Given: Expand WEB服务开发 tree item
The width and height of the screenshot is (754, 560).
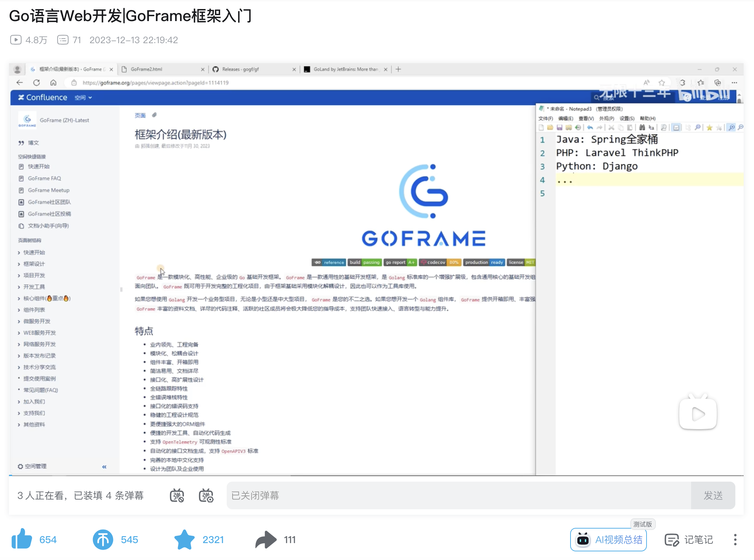Looking at the screenshot, I should coord(37,332).
